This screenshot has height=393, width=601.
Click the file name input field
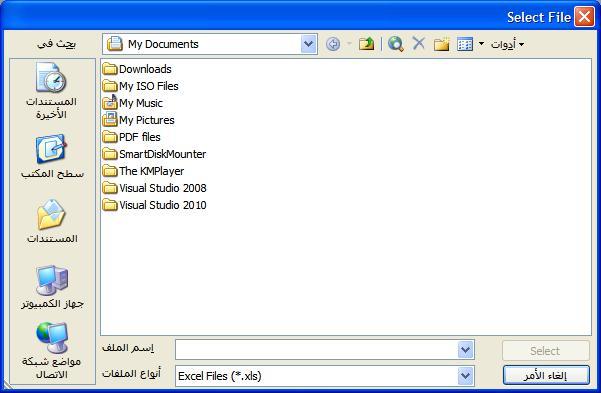point(316,350)
